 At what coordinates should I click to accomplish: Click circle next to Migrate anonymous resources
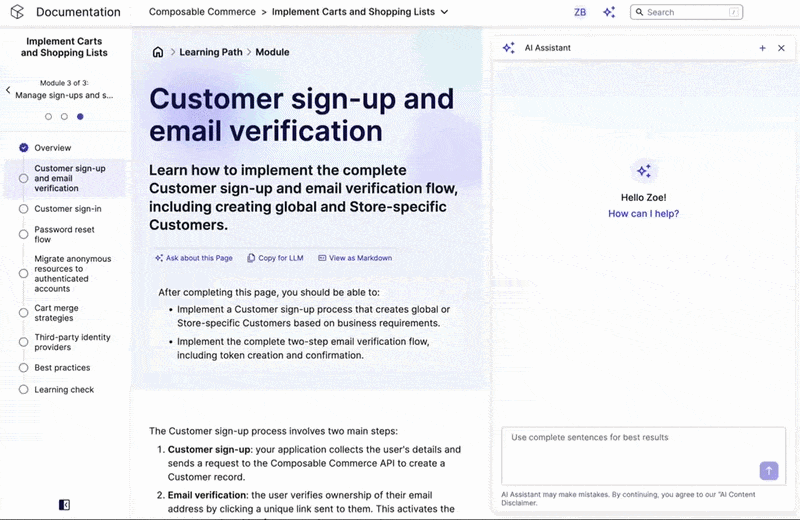point(23,274)
